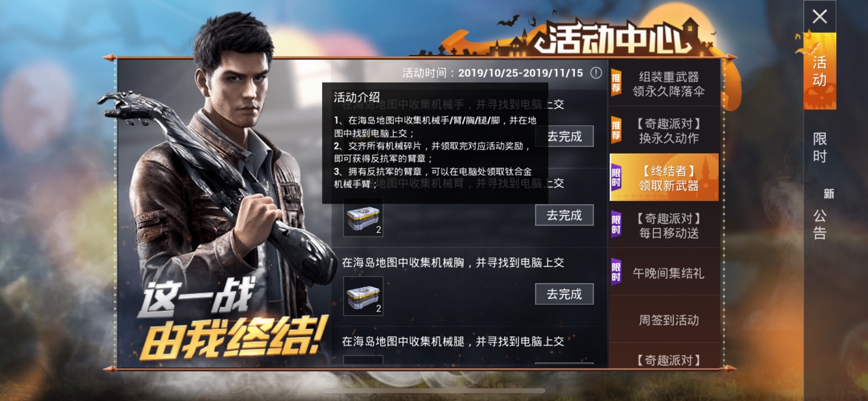Switch to the 活动 side tab

pyautogui.click(x=820, y=72)
